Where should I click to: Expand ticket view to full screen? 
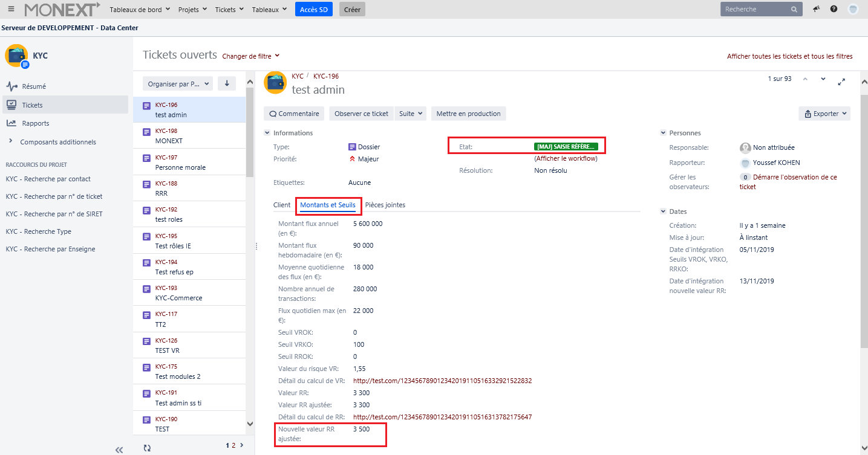coord(841,81)
